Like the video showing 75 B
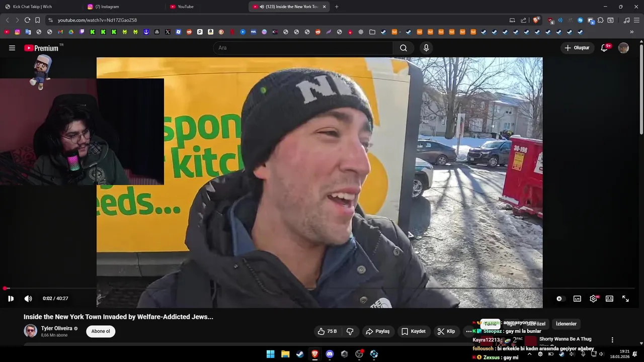 327,331
